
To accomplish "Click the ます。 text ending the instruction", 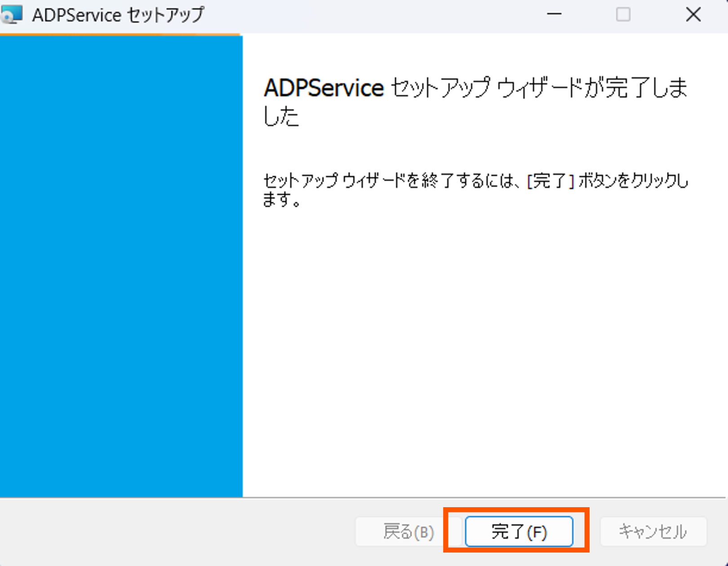I will pyautogui.click(x=282, y=200).
